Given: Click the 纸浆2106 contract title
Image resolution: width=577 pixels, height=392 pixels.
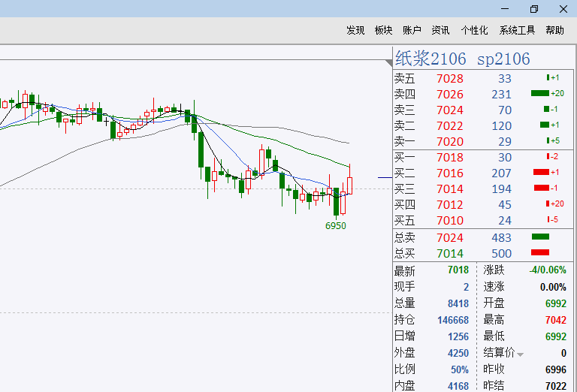Looking at the screenshot, I should pyautogui.click(x=430, y=59).
